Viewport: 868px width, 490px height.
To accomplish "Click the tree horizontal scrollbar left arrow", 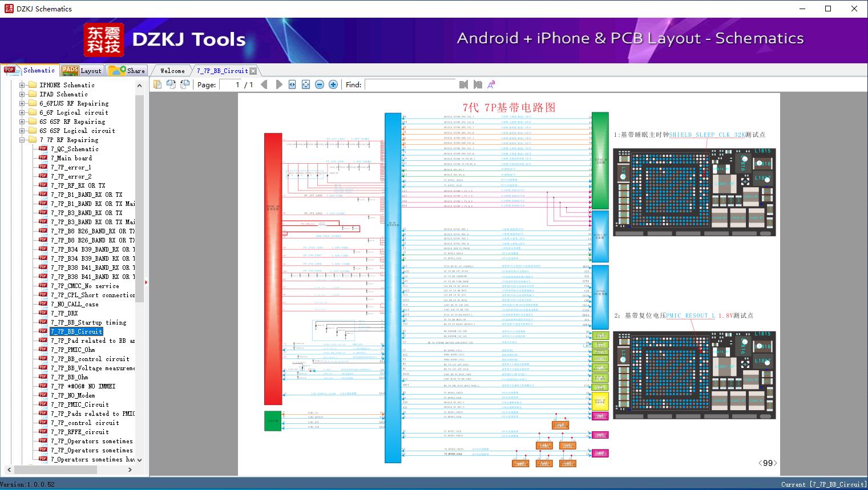I will (x=8, y=469).
